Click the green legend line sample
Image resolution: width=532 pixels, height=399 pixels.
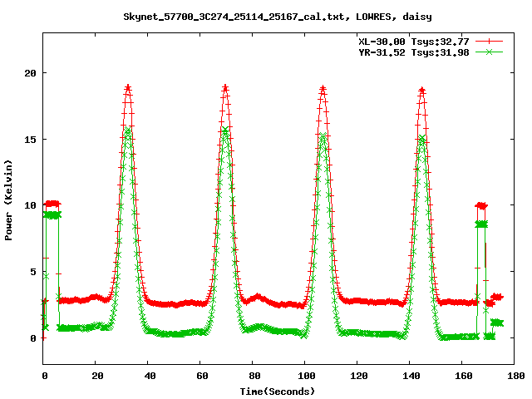pos(489,52)
